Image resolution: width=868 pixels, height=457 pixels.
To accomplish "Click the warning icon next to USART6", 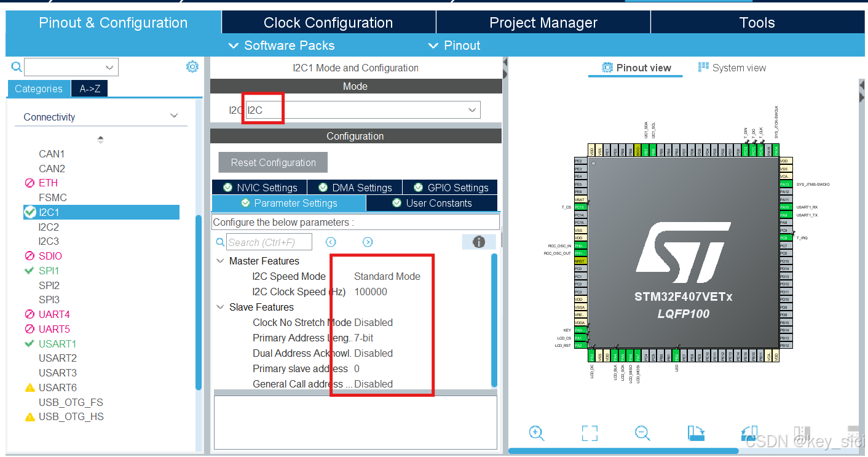I will [x=30, y=387].
